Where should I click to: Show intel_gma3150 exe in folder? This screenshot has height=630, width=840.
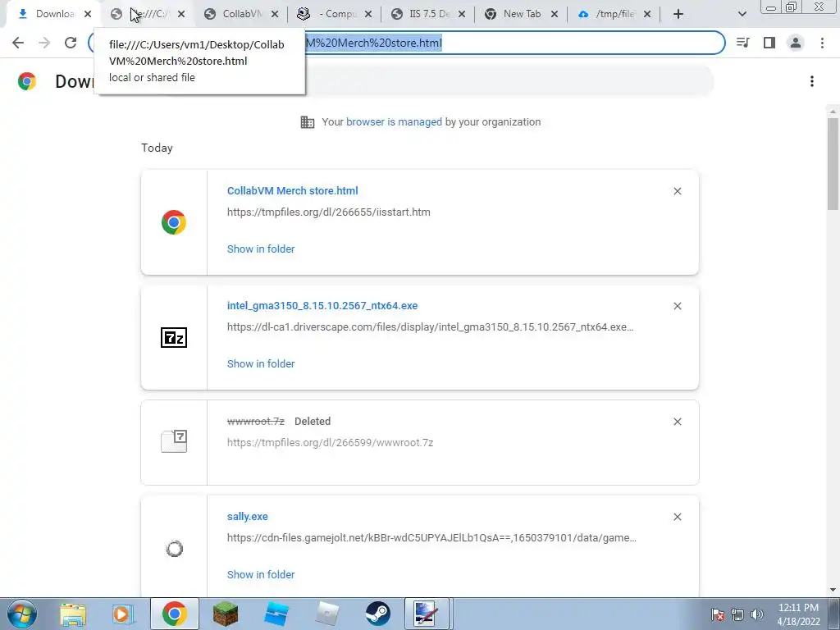click(261, 363)
